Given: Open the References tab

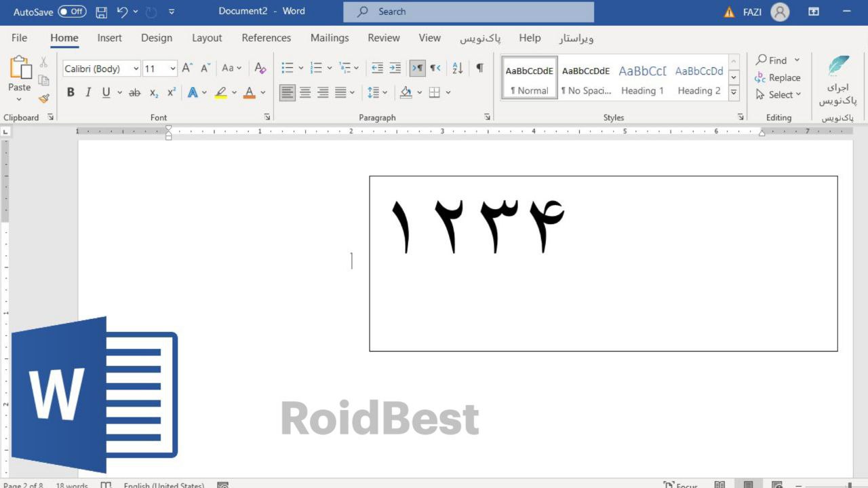Looking at the screenshot, I should 266,38.
